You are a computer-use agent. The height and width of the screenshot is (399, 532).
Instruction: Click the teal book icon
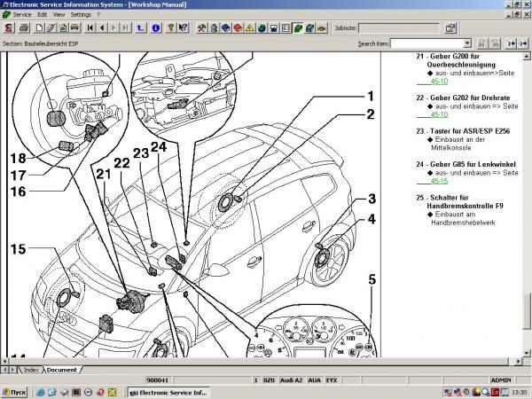309,27
